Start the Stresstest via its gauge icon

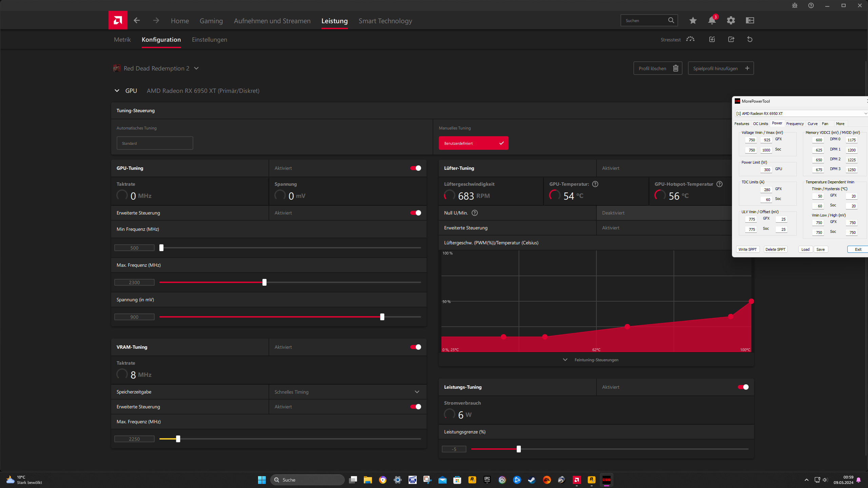[x=690, y=39]
